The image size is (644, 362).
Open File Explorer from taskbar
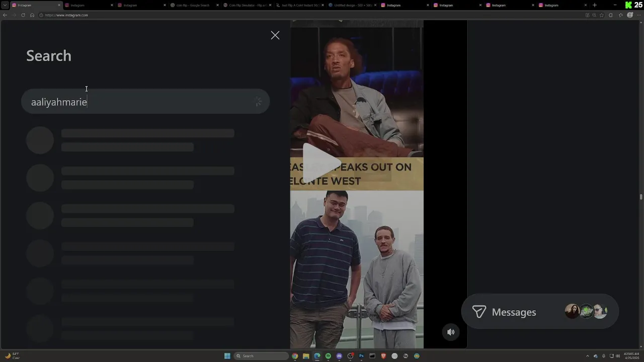click(306, 356)
